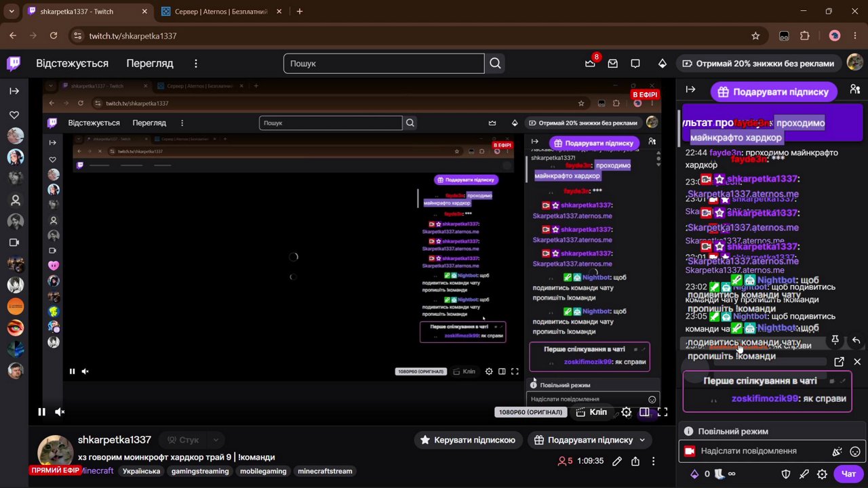Open the channel points sock icon

tap(725, 474)
